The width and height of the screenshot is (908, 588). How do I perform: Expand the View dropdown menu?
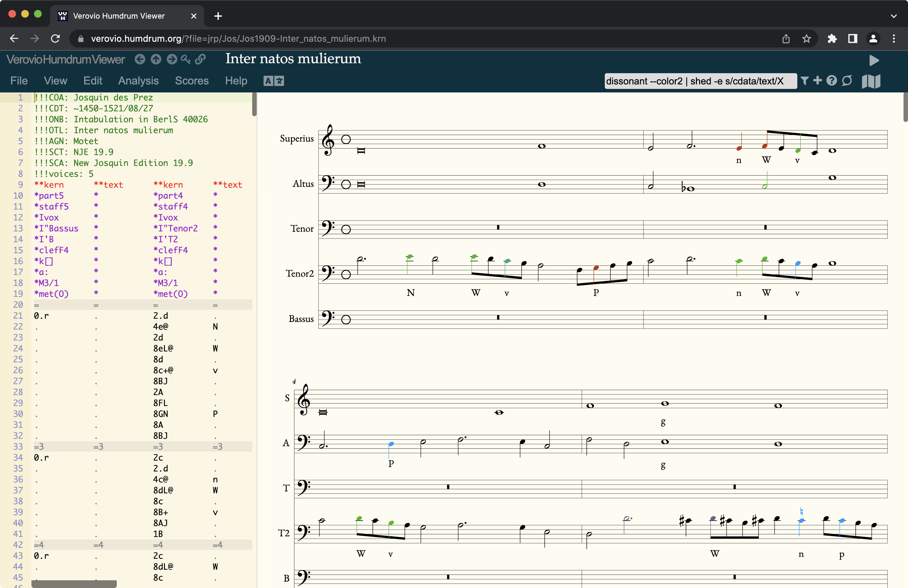click(55, 81)
